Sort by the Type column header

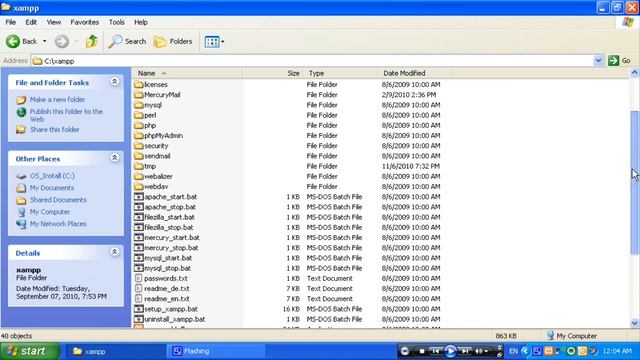tap(340, 73)
